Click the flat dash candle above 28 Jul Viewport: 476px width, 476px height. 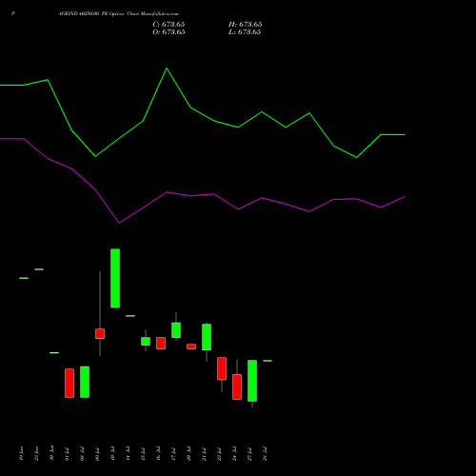point(268,361)
